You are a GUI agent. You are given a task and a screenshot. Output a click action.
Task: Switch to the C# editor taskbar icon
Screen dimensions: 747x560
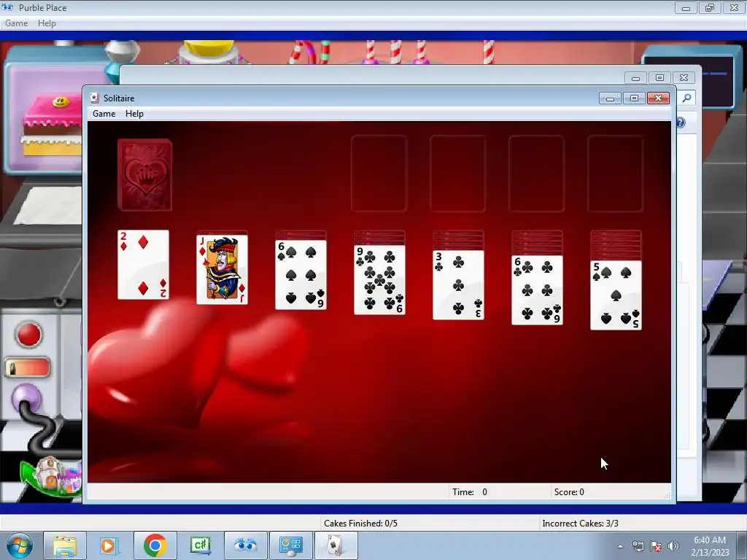(200, 545)
